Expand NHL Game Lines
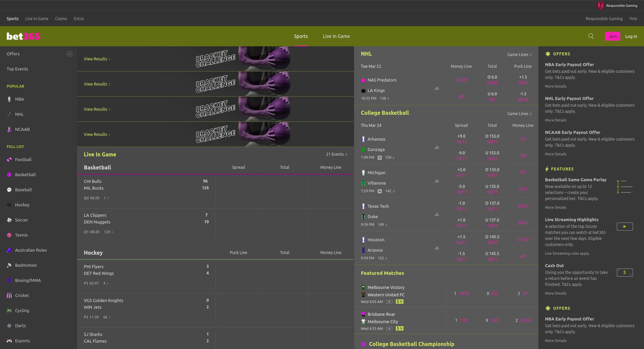 [519, 54]
